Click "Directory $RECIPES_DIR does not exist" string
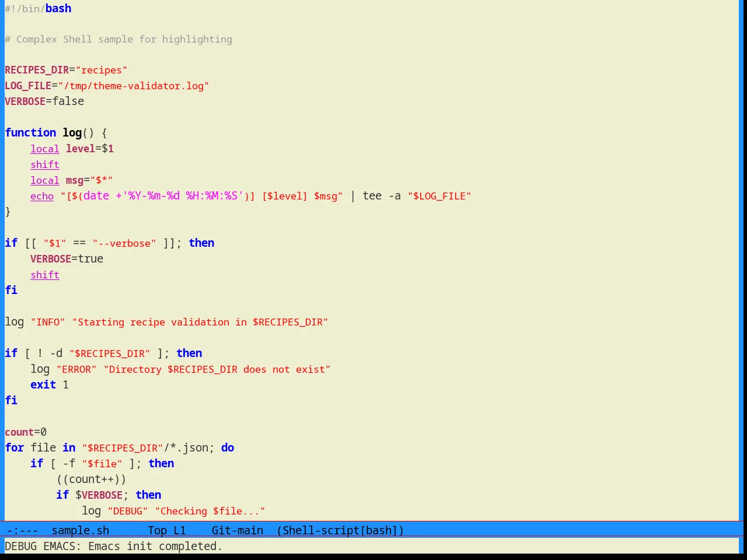The image size is (747, 560). click(217, 369)
